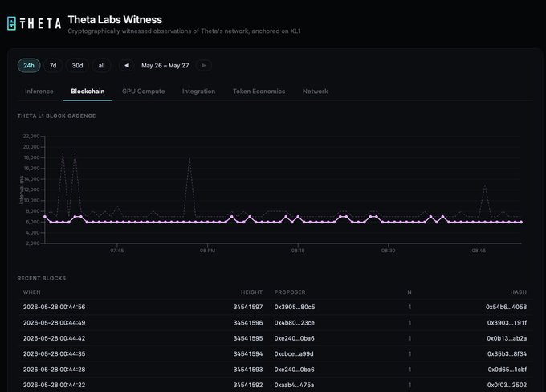Click timestamp 2026-05-28 00:44:56
The width and height of the screenshot is (546, 392).
pos(55,307)
